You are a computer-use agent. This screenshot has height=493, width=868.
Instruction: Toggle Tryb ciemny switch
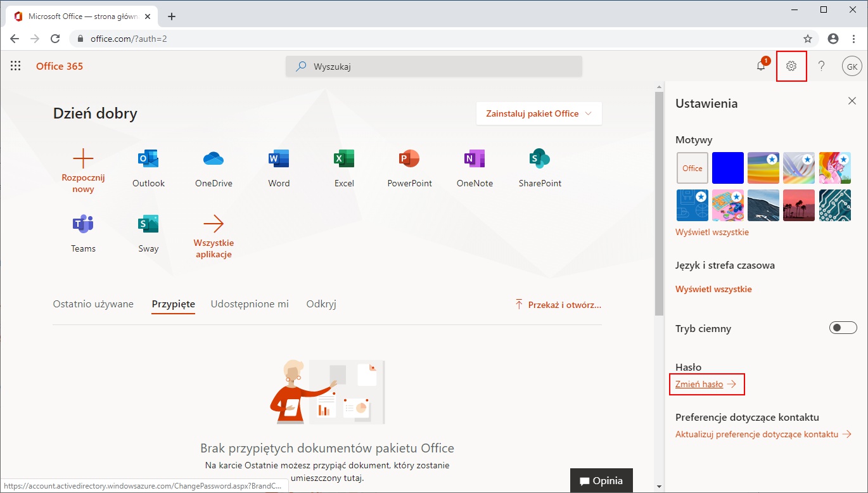click(843, 328)
